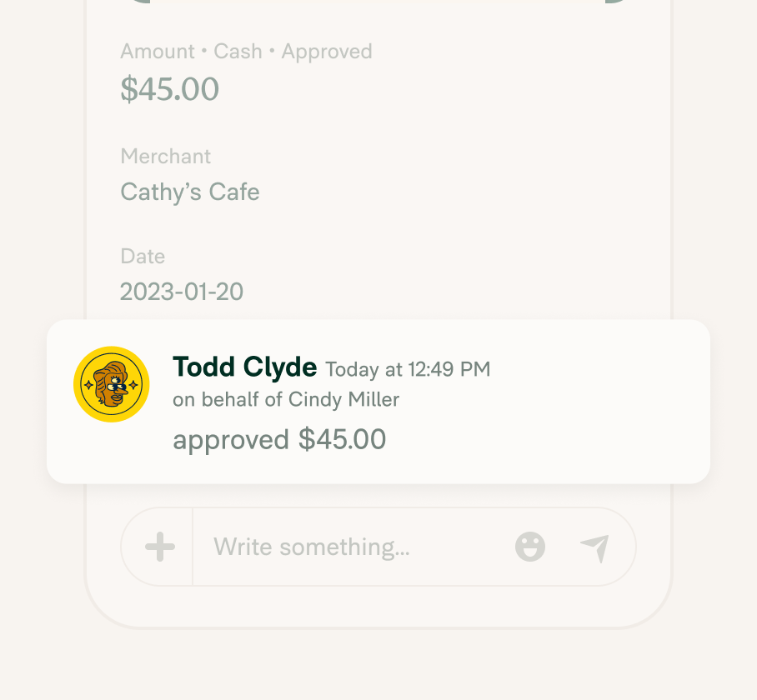This screenshot has width=757, height=700.
Task: Focus the "Write something..." message field
Action: (350, 547)
